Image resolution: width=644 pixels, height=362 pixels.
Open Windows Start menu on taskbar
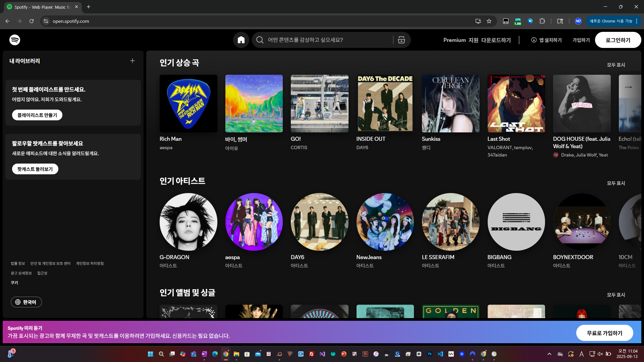click(x=151, y=354)
